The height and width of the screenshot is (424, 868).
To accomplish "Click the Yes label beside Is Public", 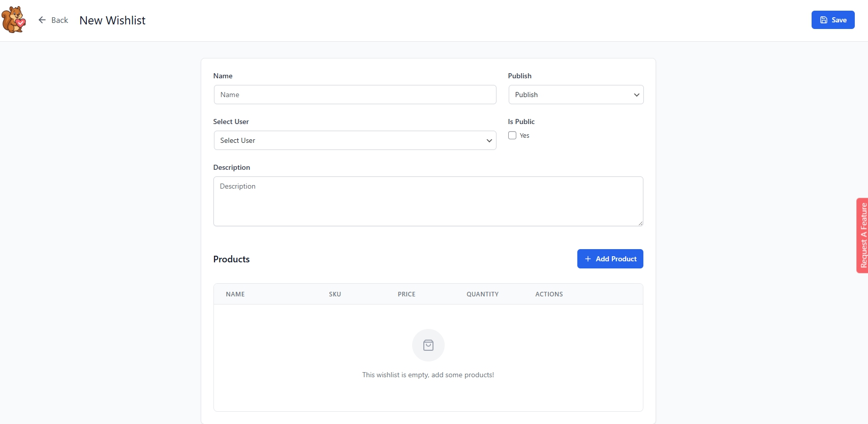I will click(524, 136).
